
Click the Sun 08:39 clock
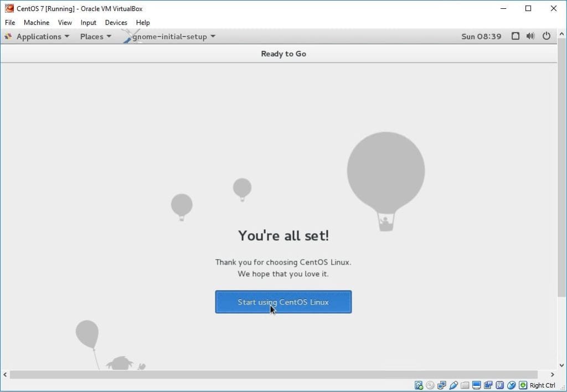click(x=481, y=37)
